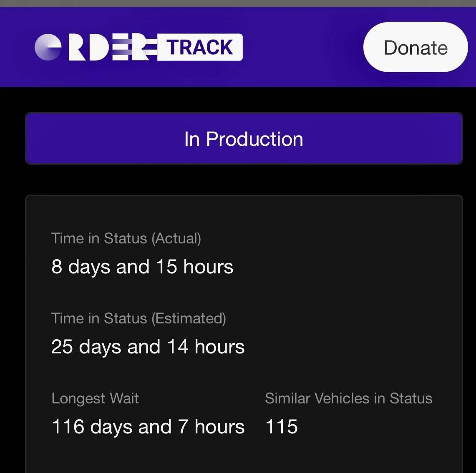The width and height of the screenshot is (476, 473).
Task: Select the 115 similar vehicles count
Action: 282,427
